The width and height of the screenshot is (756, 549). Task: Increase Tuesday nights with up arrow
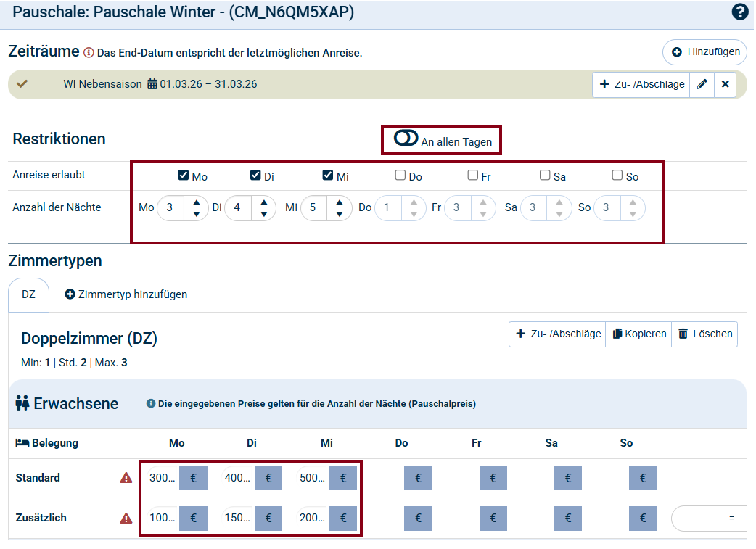(263, 203)
